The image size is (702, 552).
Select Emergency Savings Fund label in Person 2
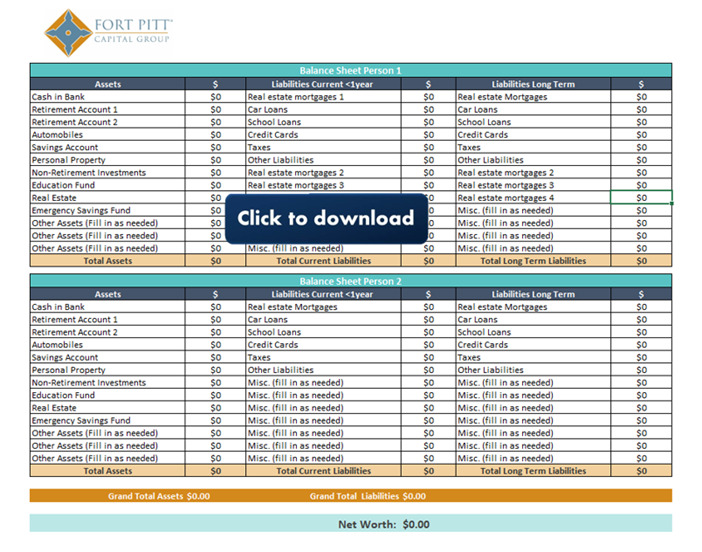(x=80, y=421)
